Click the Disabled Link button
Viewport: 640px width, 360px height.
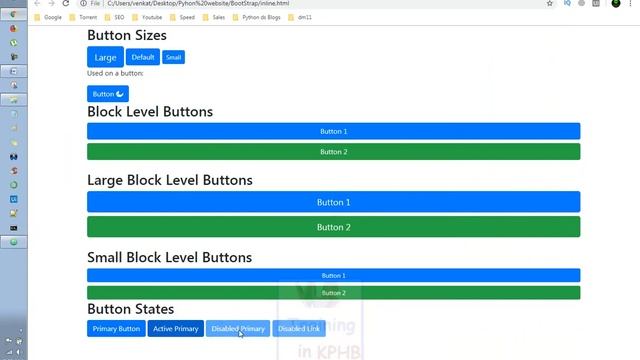[x=299, y=329]
